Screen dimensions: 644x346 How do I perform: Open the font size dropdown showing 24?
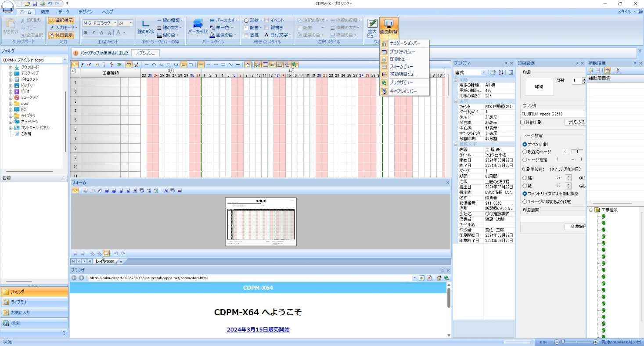[x=130, y=23]
